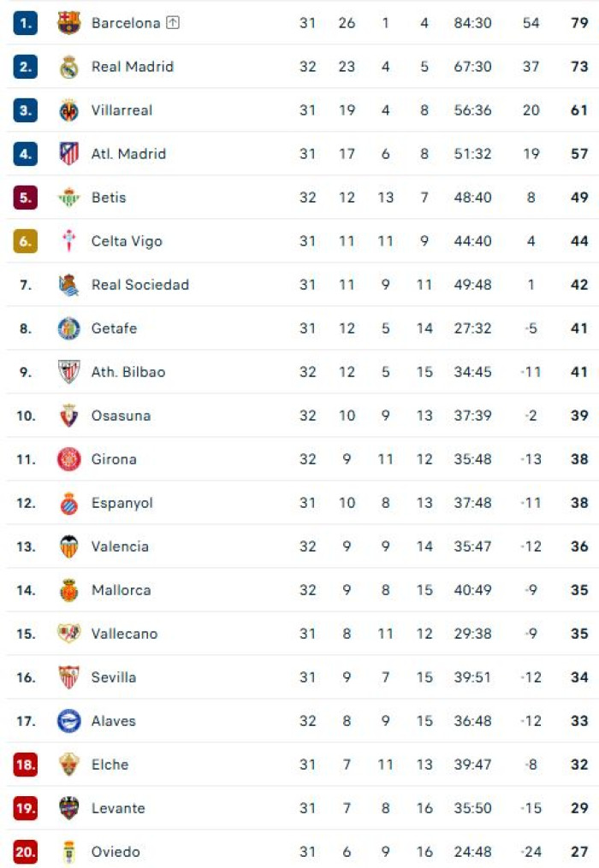The image size is (599, 868).
Task: Select the Espanyol team name
Action: [x=122, y=503]
